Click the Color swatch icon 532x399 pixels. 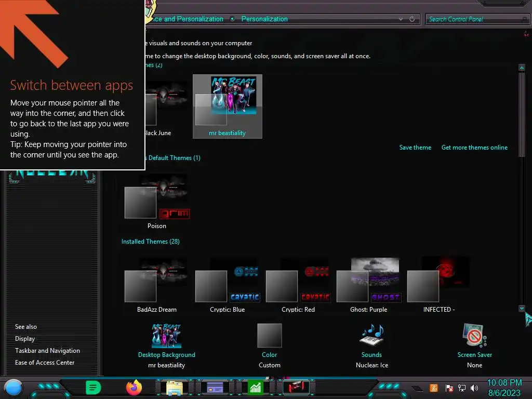point(270,336)
